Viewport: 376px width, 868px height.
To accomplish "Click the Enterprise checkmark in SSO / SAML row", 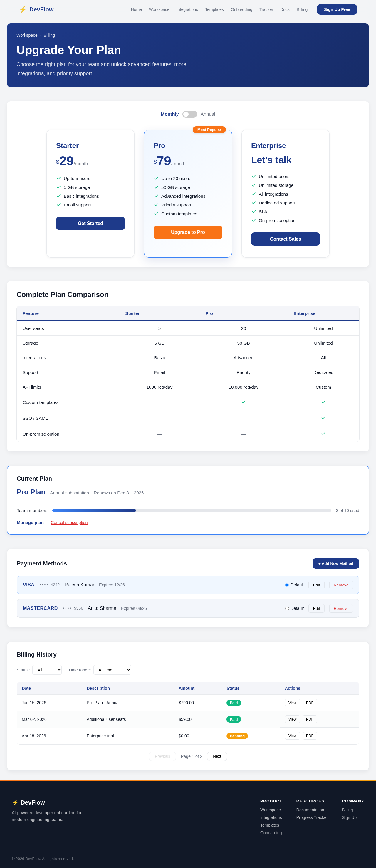I will [x=323, y=417].
